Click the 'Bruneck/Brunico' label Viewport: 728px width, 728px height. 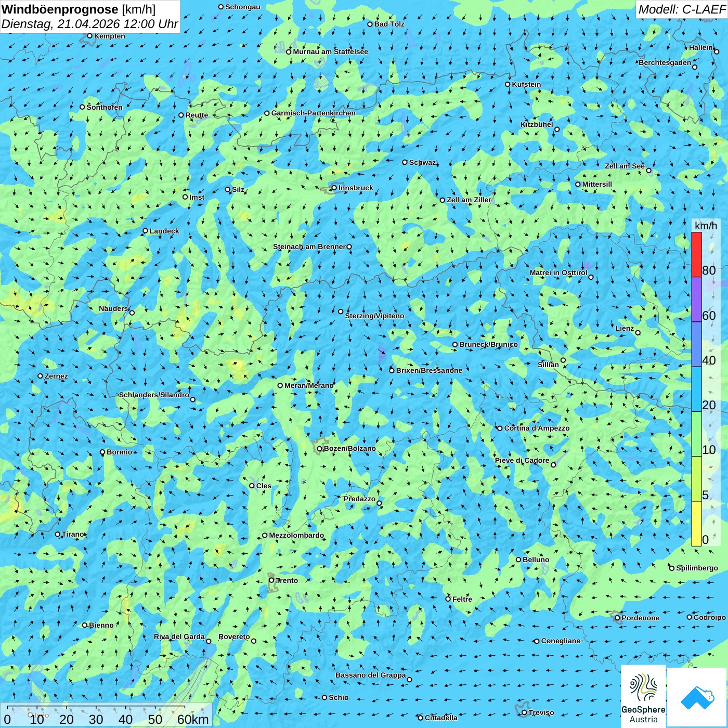tap(488, 344)
